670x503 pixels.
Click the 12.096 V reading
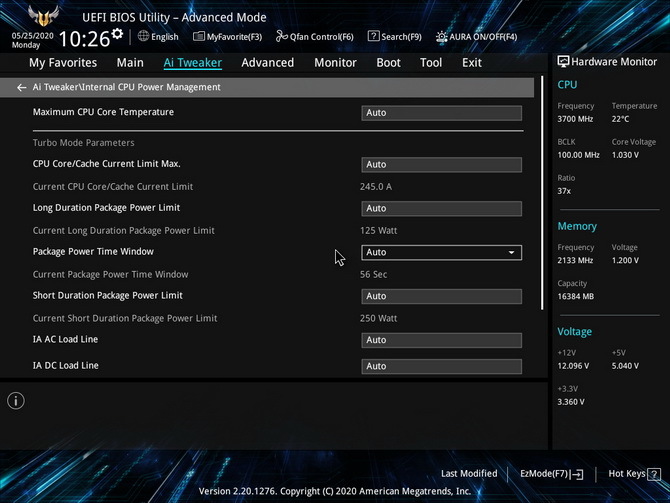(x=573, y=366)
